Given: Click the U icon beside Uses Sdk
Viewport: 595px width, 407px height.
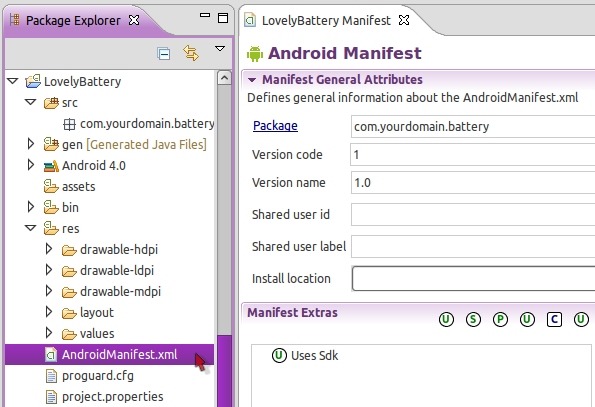Looking at the screenshot, I should [279, 355].
